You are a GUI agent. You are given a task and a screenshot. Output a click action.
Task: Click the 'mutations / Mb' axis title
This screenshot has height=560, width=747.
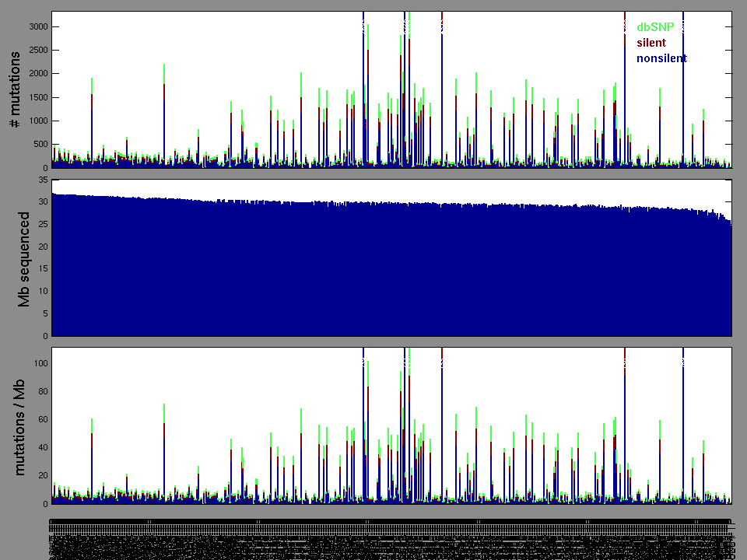tap(21, 426)
